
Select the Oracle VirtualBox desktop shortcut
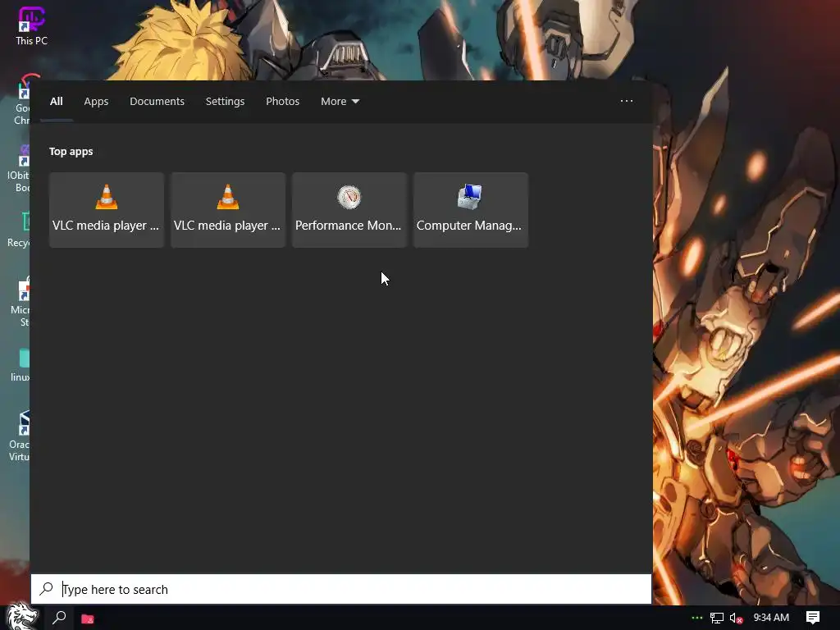(x=20, y=436)
